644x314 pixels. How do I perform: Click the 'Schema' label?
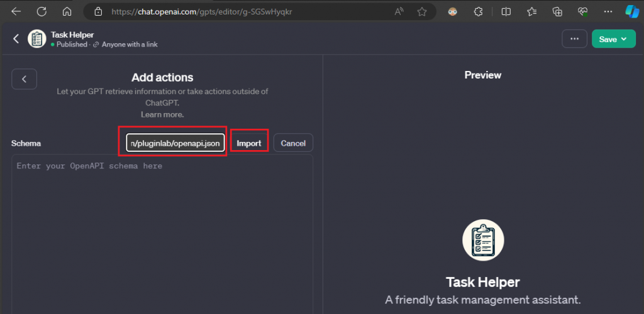[x=26, y=143]
